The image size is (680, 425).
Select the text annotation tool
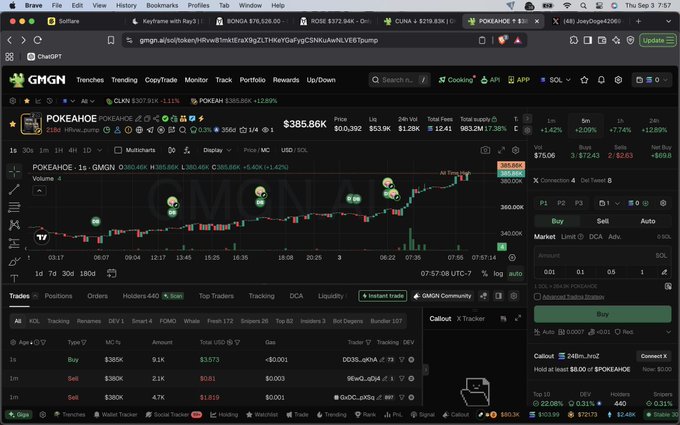14,278
